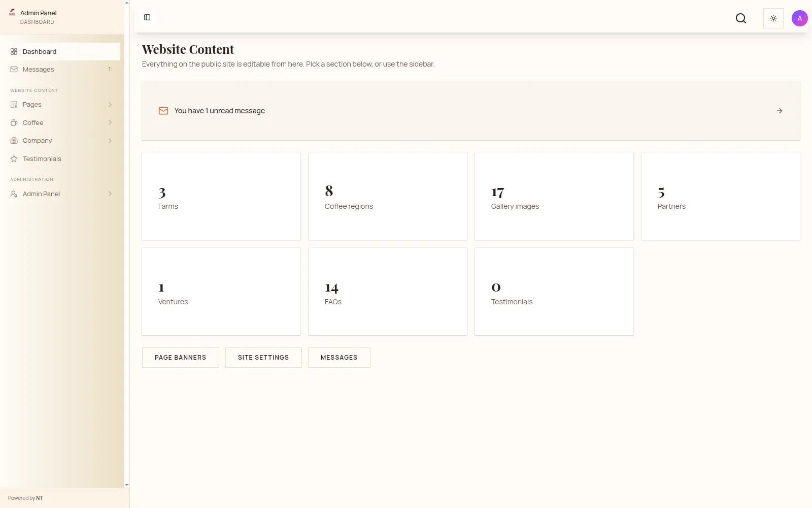
Task: Open the Coffee menu label
Action: 33,122
